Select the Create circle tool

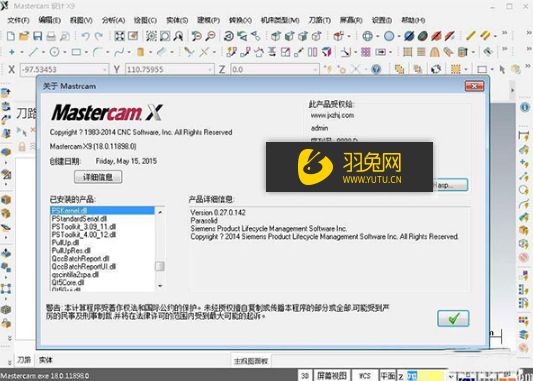coord(54,52)
